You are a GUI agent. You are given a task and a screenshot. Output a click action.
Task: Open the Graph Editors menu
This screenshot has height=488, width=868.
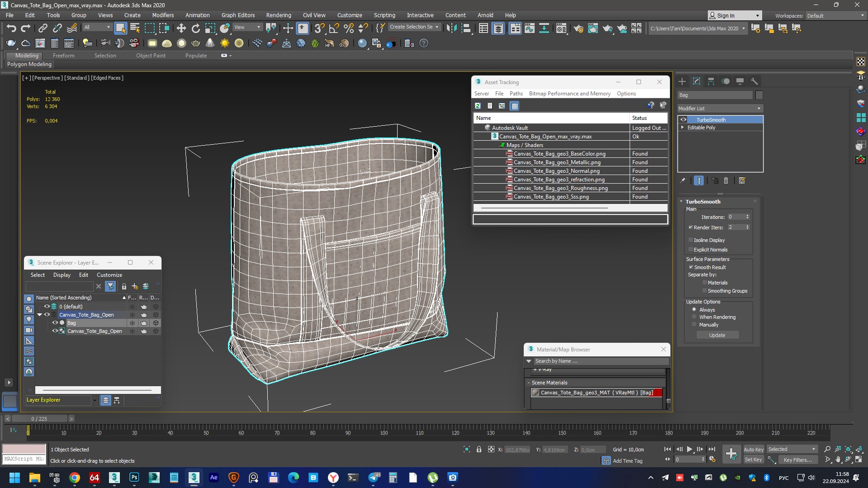click(x=238, y=15)
